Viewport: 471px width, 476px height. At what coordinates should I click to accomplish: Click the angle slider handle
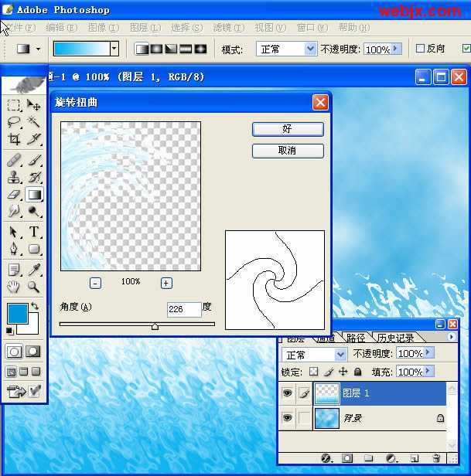(155, 326)
